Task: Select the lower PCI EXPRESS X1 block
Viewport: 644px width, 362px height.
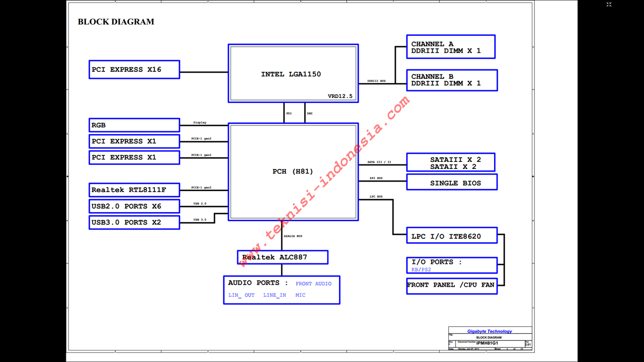Action: [134, 157]
